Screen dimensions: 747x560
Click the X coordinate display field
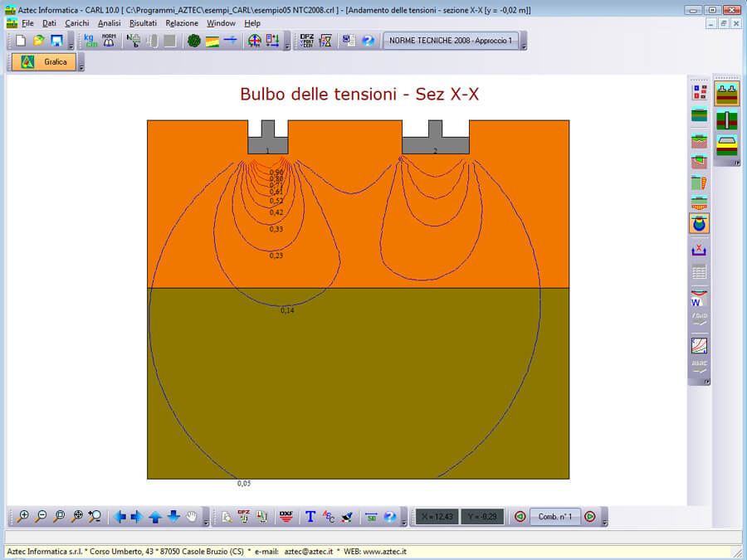coord(437,516)
